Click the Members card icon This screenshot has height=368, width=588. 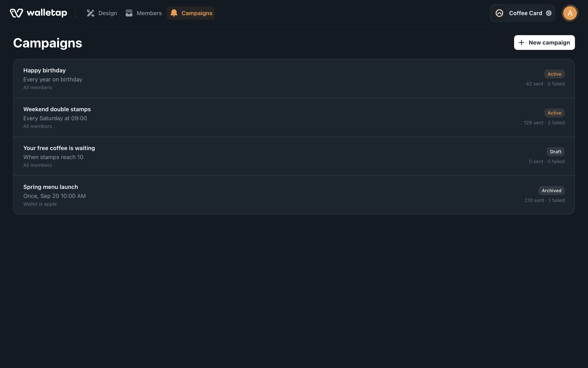129,13
